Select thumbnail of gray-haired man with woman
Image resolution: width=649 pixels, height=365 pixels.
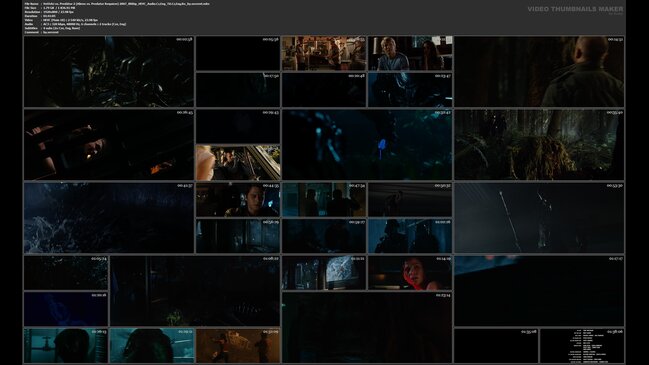tap(410, 53)
